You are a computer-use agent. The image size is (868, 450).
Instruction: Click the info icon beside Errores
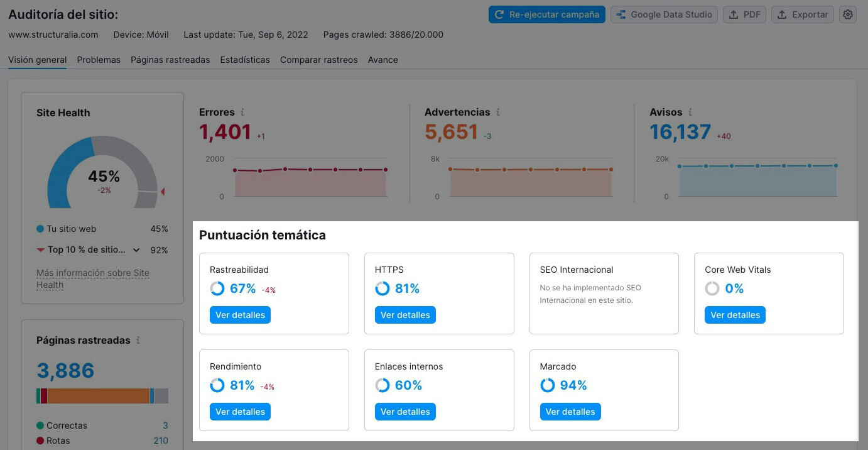[242, 112]
